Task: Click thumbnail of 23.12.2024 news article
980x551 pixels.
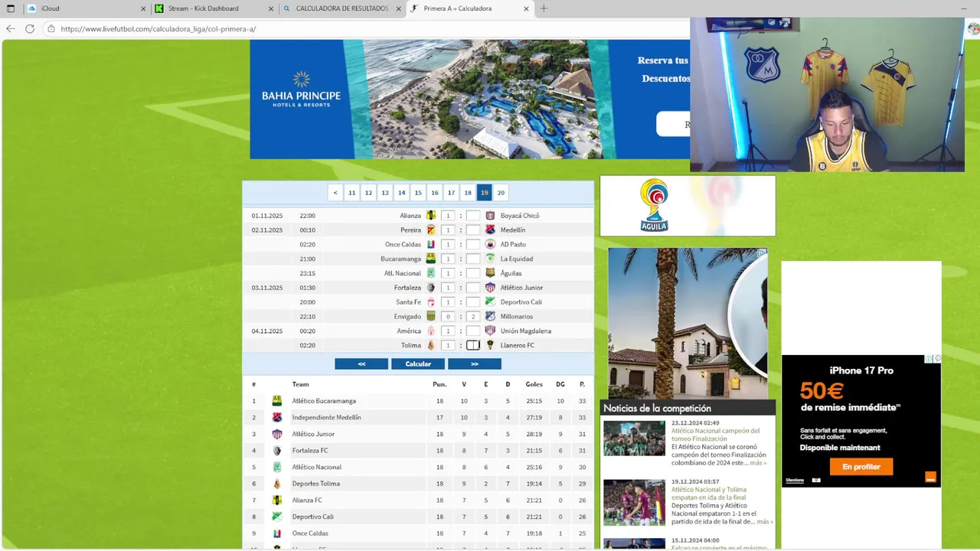Action: point(634,438)
